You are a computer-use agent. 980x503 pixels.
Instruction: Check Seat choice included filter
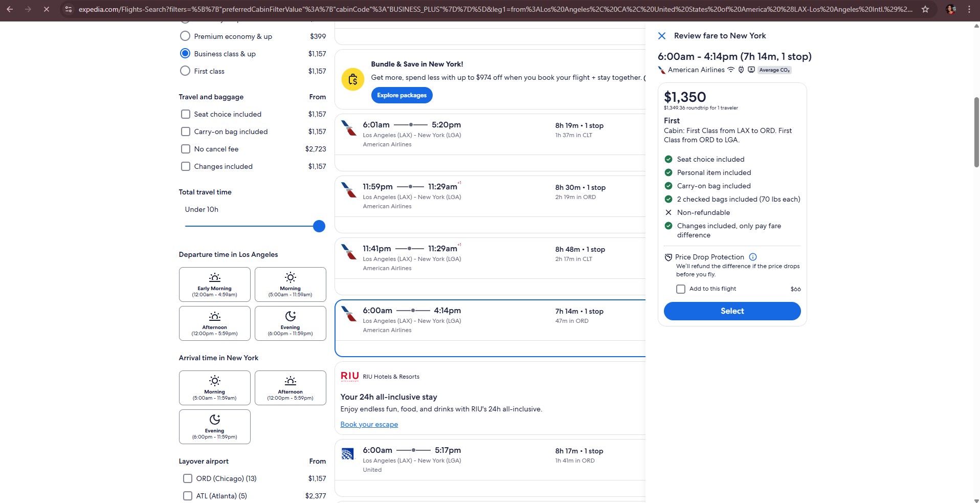pyautogui.click(x=186, y=114)
